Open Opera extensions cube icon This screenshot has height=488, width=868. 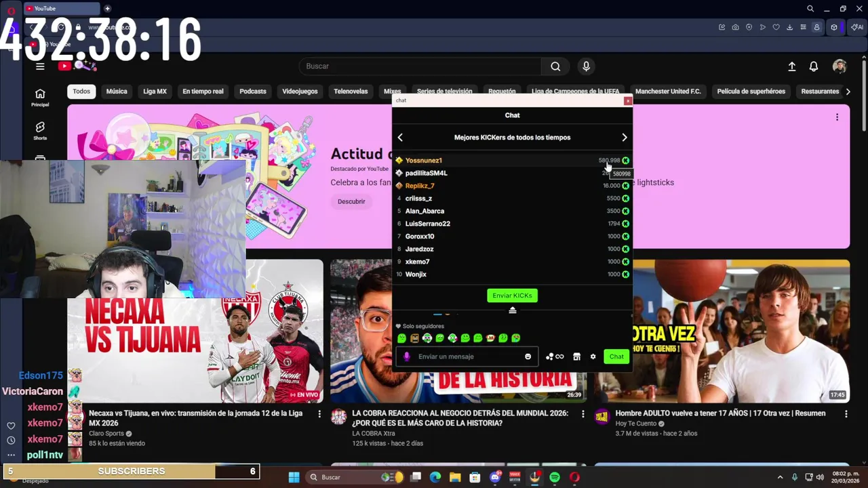pyautogui.click(x=834, y=27)
